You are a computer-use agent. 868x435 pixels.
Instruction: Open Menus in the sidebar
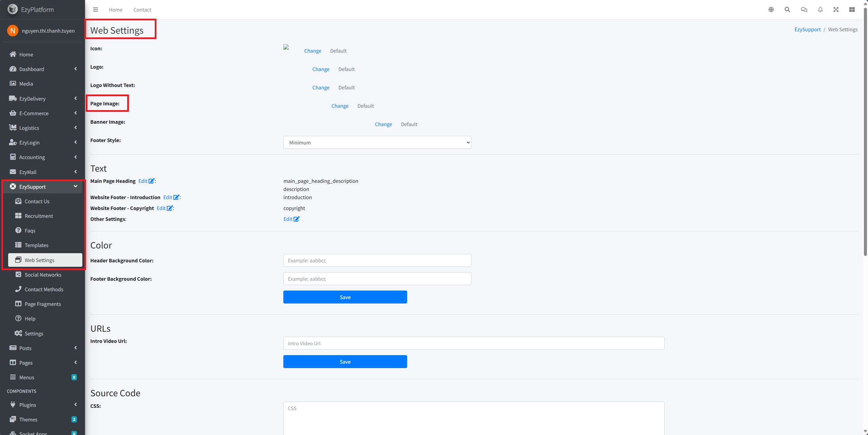point(43,377)
